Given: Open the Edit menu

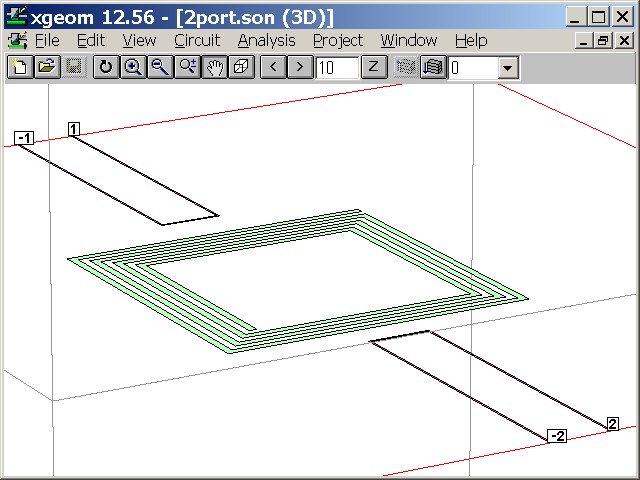Looking at the screenshot, I should tap(91, 40).
